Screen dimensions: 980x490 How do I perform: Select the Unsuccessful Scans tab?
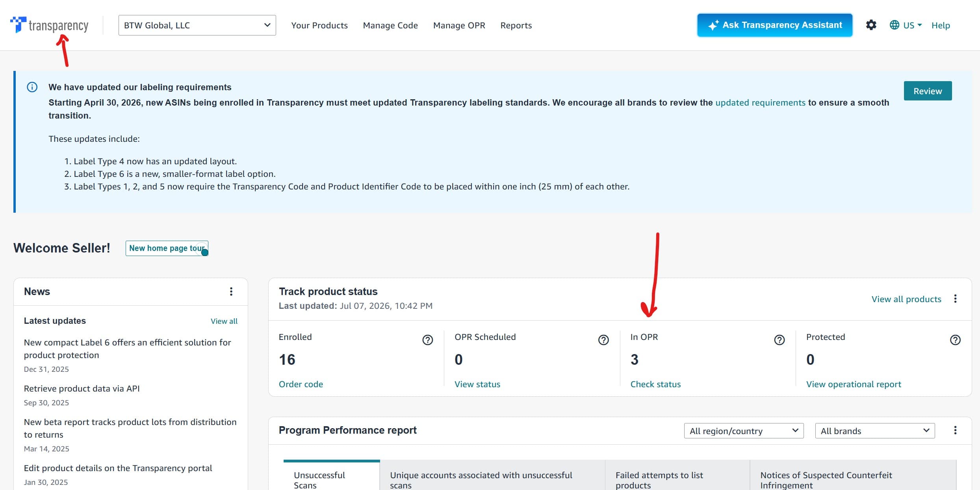pos(332,476)
